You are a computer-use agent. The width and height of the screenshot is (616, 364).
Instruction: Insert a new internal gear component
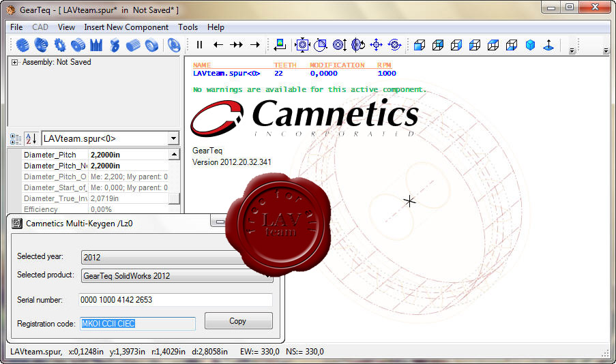[151, 45]
